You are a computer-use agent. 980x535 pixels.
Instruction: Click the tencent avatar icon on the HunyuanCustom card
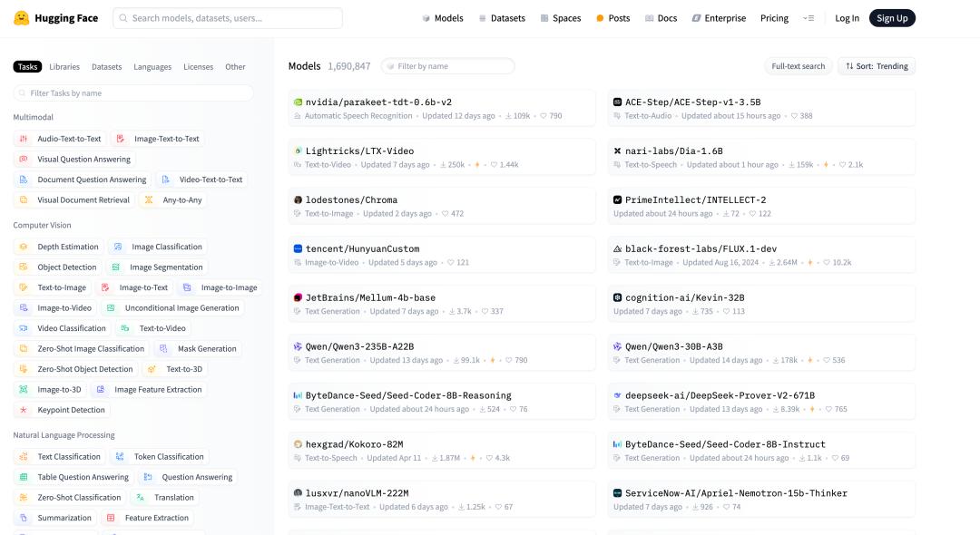[x=299, y=248]
